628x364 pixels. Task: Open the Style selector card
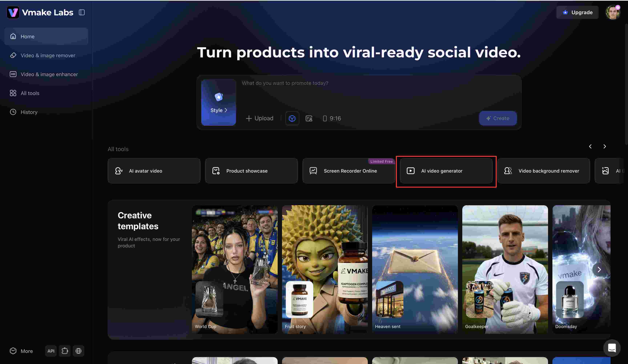tap(219, 102)
